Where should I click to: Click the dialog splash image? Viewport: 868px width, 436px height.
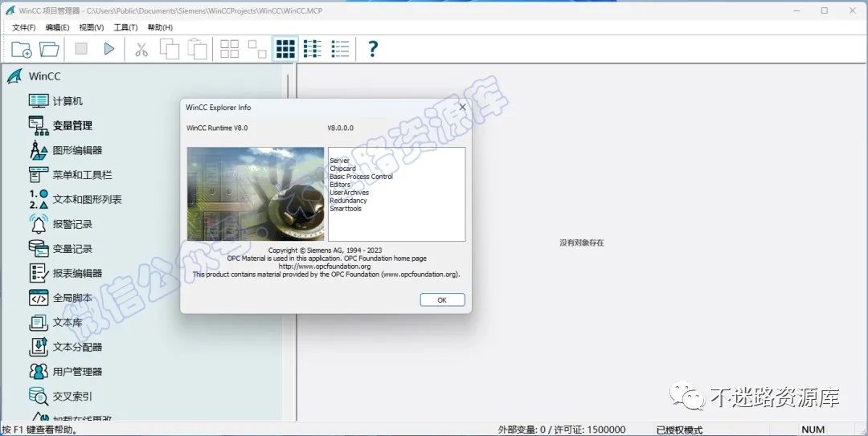coord(256,194)
